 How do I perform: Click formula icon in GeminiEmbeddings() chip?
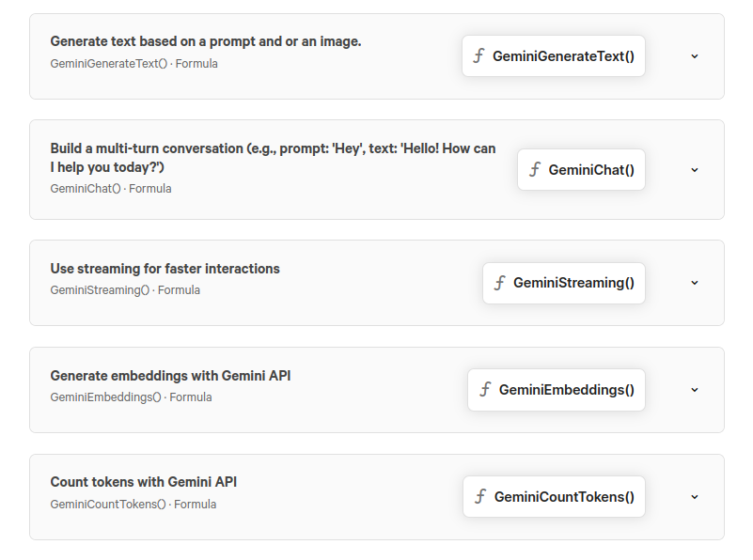coord(485,390)
